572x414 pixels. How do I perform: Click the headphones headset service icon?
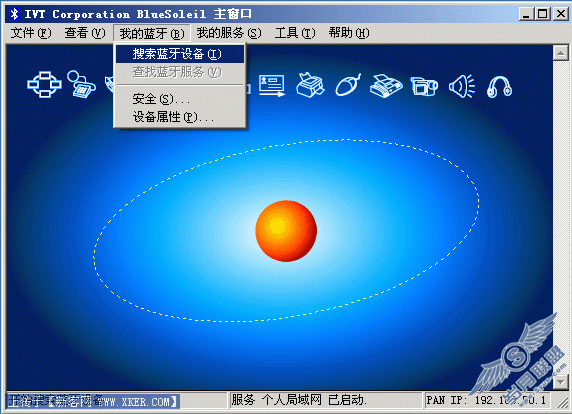499,87
